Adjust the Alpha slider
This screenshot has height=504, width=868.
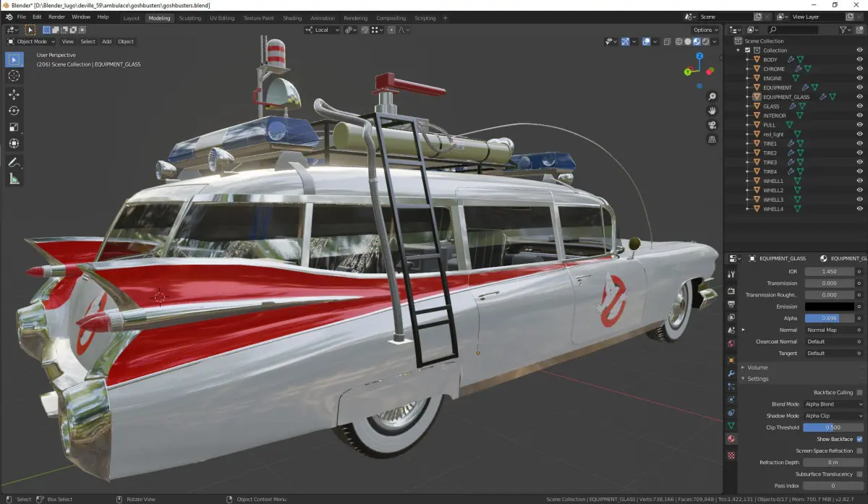coord(829,318)
